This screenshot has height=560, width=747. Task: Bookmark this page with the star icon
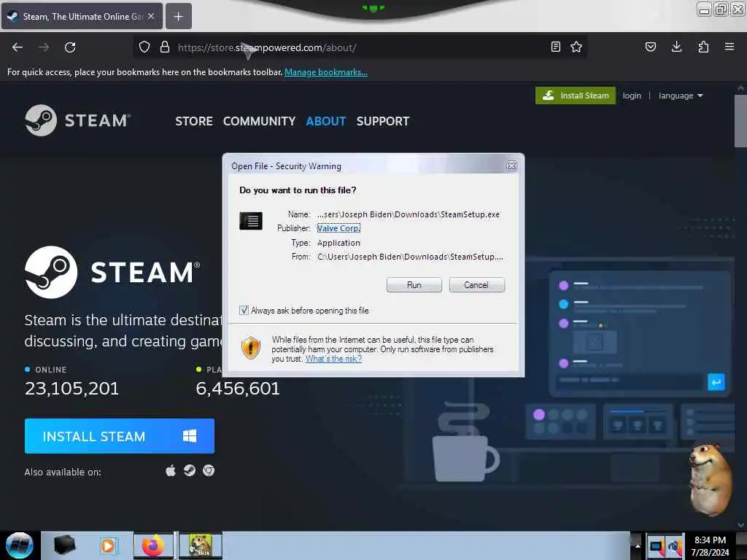pyautogui.click(x=576, y=47)
